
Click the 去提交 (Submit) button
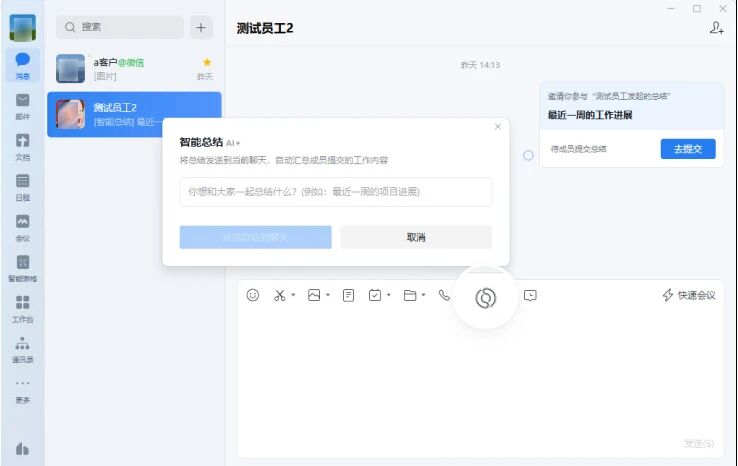click(688, 149)
